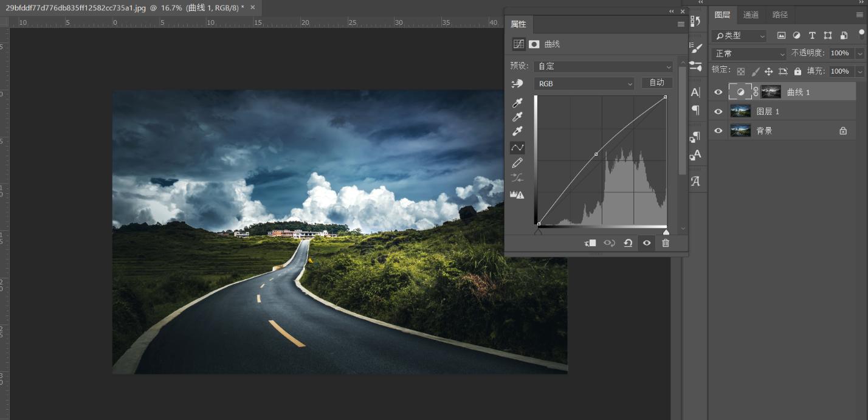Open the RGB channel dropdown

click(583, 83)
